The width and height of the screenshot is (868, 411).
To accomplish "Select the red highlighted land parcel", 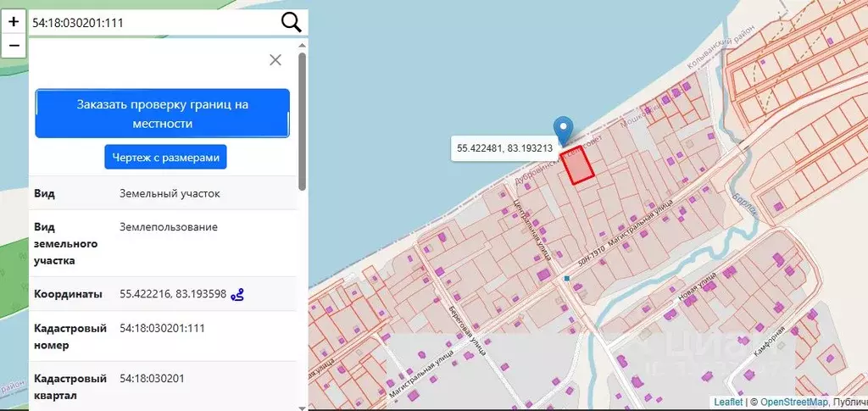I will coord(579,169).
